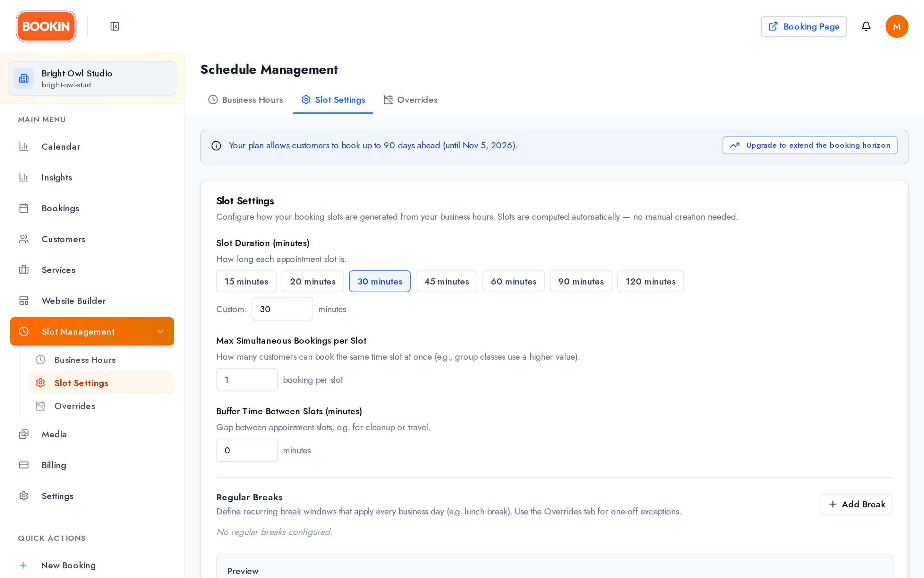Select 20 minutes slot duration
This screenshot has height=578, width=924.
click(x=313, y=281)
